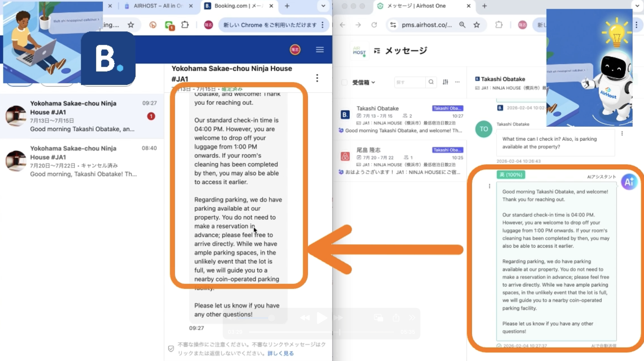Expand the tab search chevron in the left window
The image size is (644, 361).
323,6
